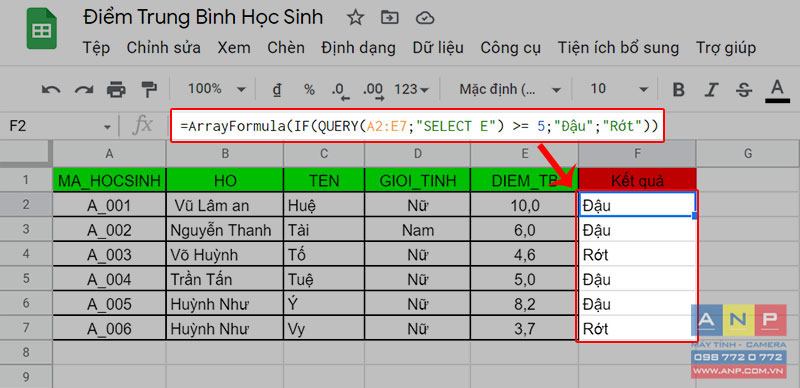Image resolution: width=800 pixels, height=388 pixels.
Task: Select column B header
Action: 225,153
